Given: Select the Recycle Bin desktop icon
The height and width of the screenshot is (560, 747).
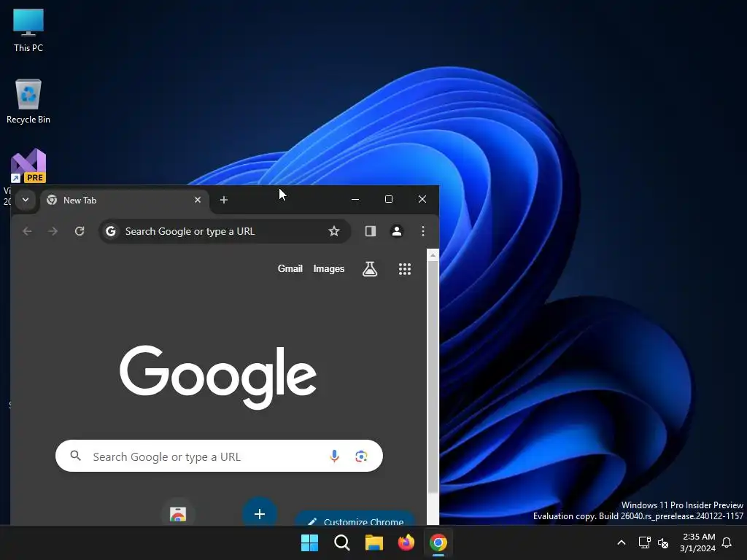Looking at the screenshot, I should pyautogui.click(x=28, y=101).
